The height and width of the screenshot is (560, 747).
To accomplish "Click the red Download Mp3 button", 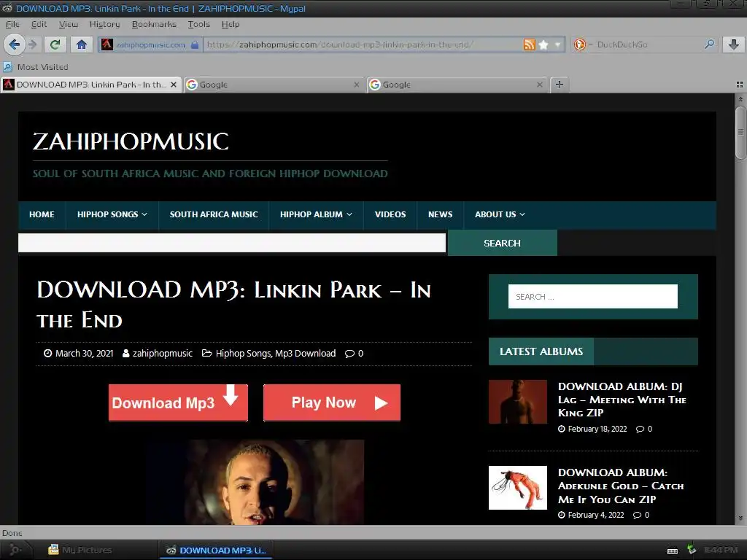I will tap(178, 402).
